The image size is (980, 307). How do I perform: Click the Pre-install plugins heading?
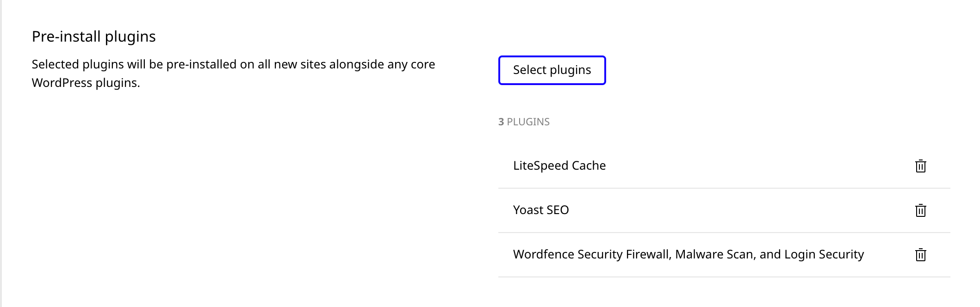93,37
